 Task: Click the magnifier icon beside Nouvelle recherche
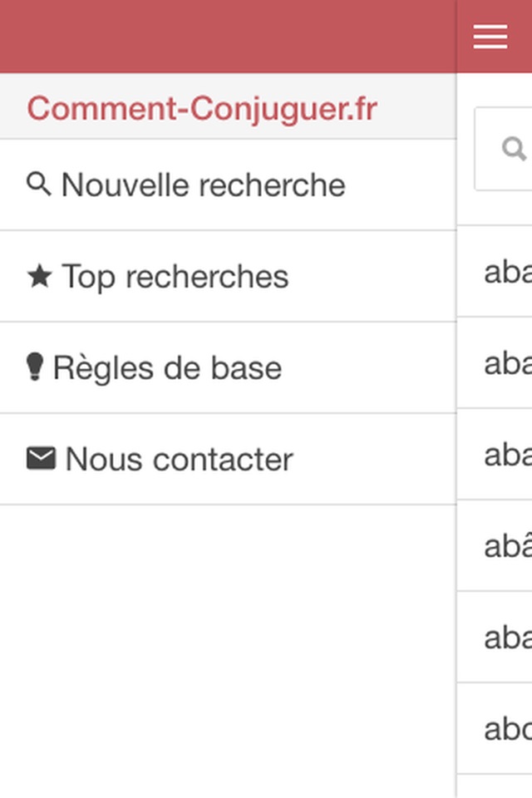(x=39, y=185)
